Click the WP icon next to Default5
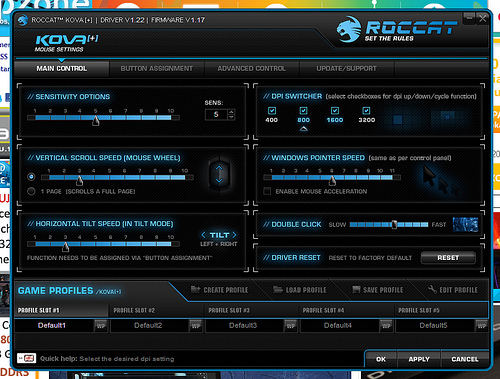The height and width of the screenshot is (379, 500). tap(481, 326)
